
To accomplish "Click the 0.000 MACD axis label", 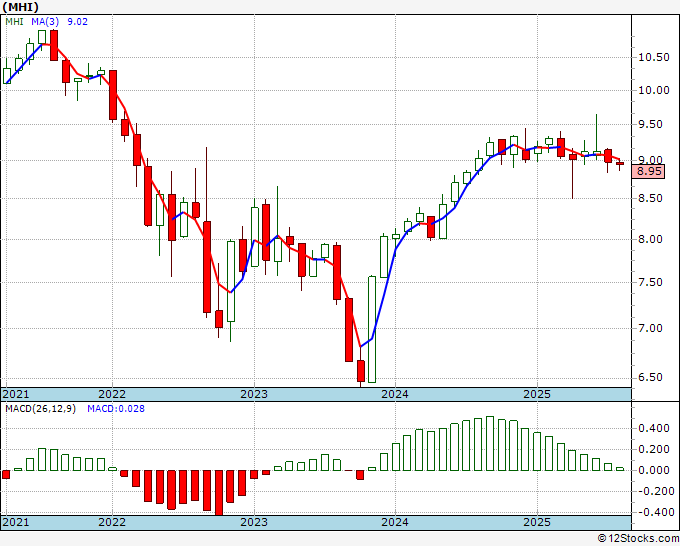I will (654, 470).
